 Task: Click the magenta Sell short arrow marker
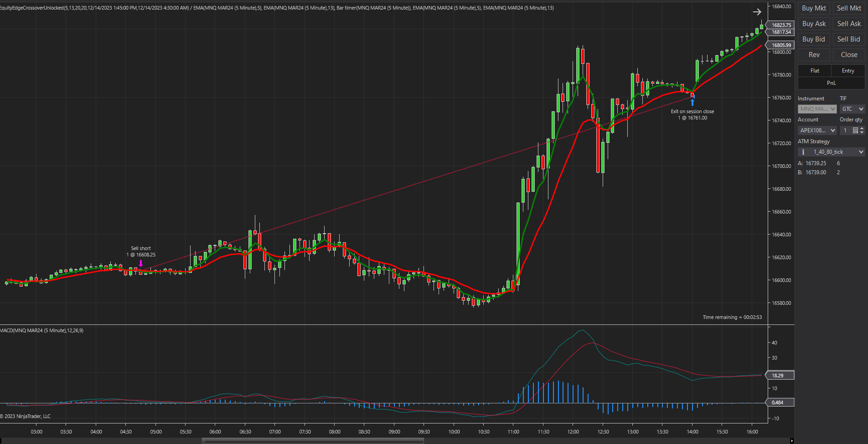click(x=141, y=263)
